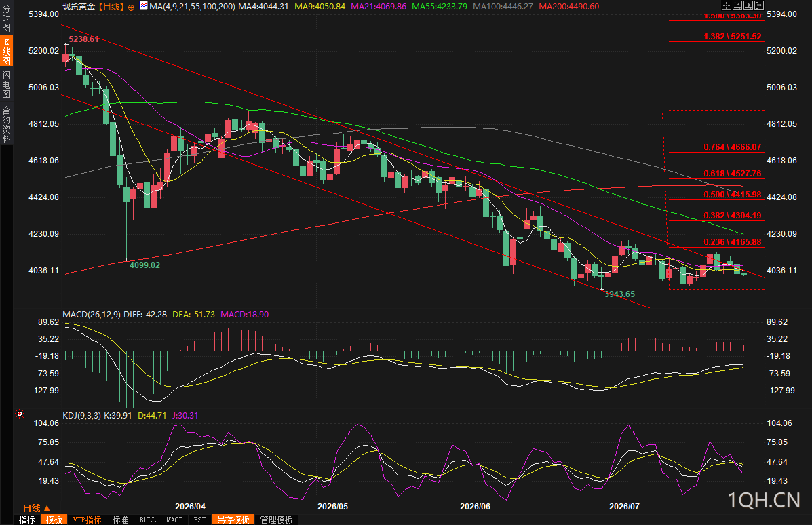
Task: Click the export arrow icon at top right
Action: (x=759, y=5)
